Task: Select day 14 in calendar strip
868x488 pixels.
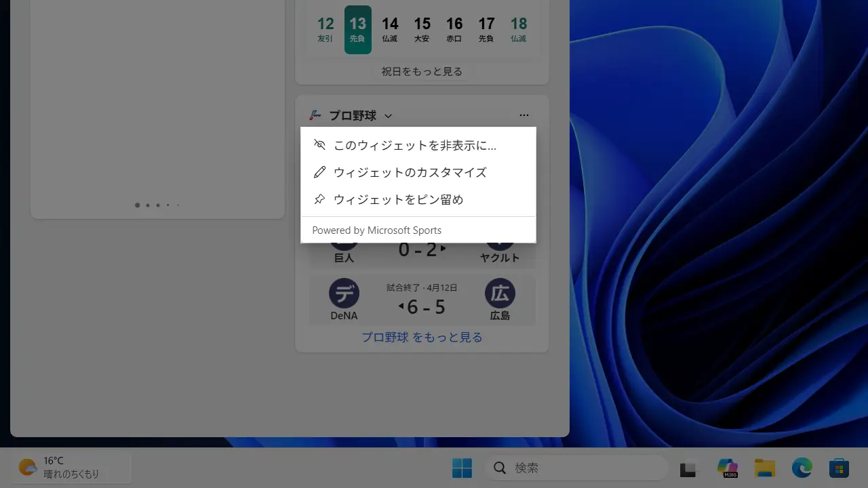Action: tap(390, 30)
